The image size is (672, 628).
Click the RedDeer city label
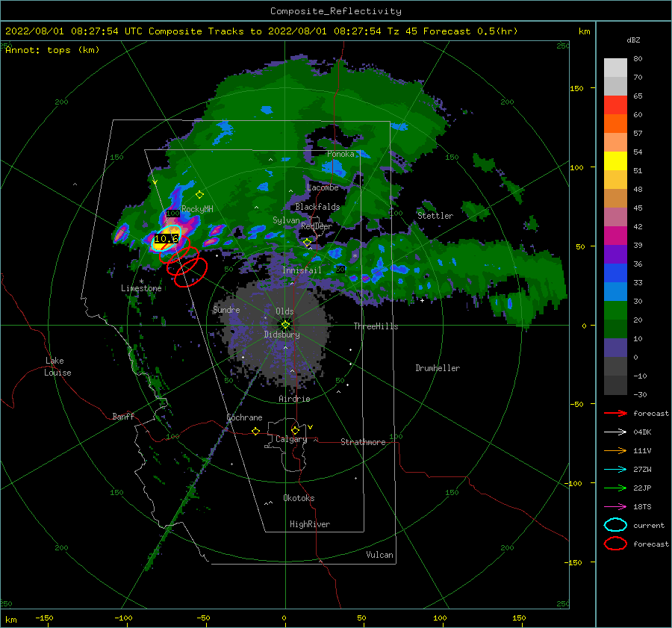tap(317, 226)
